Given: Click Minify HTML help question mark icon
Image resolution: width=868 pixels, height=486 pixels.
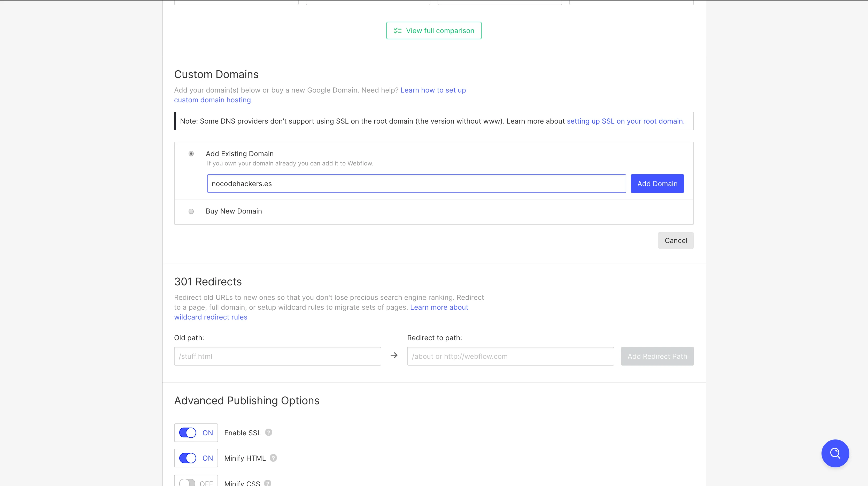Looking at the screenshot, I should (x=273, y=458).
